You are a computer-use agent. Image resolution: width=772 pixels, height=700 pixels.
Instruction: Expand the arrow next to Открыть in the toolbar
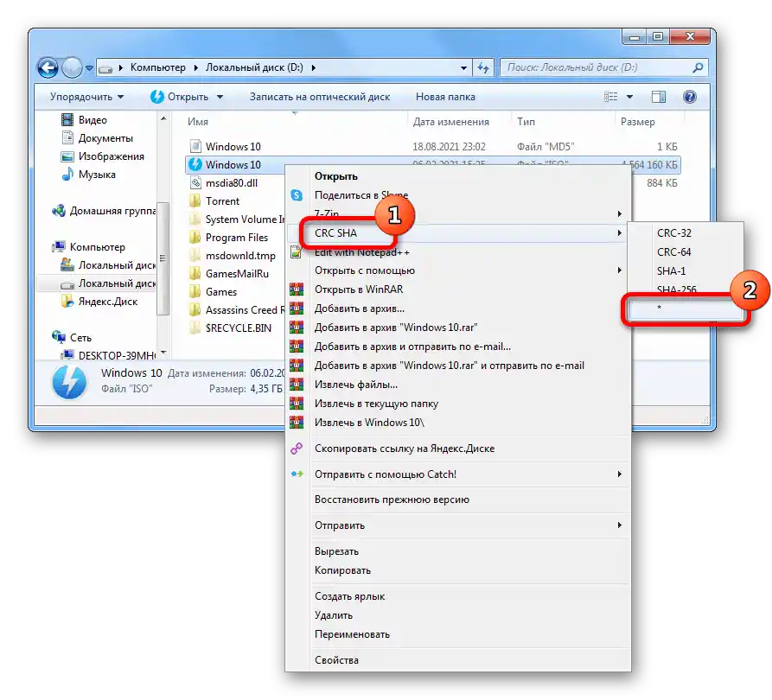(220, 97)
